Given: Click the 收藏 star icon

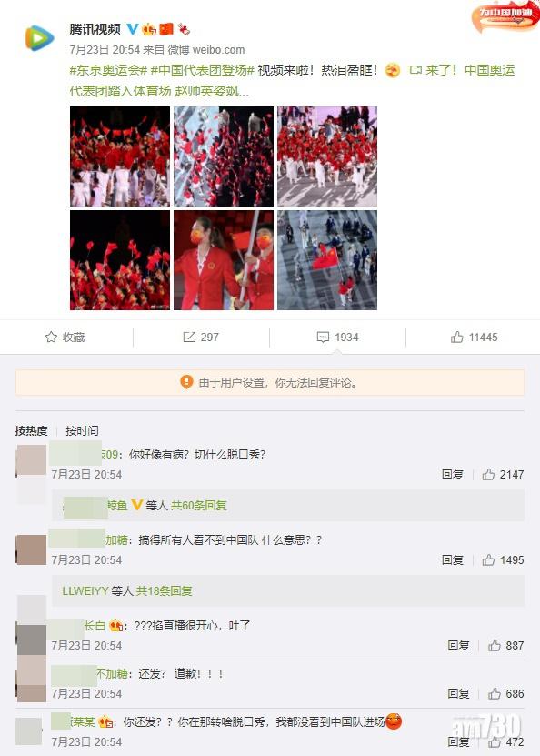Looking at the screenshot, I should [51, 337].
